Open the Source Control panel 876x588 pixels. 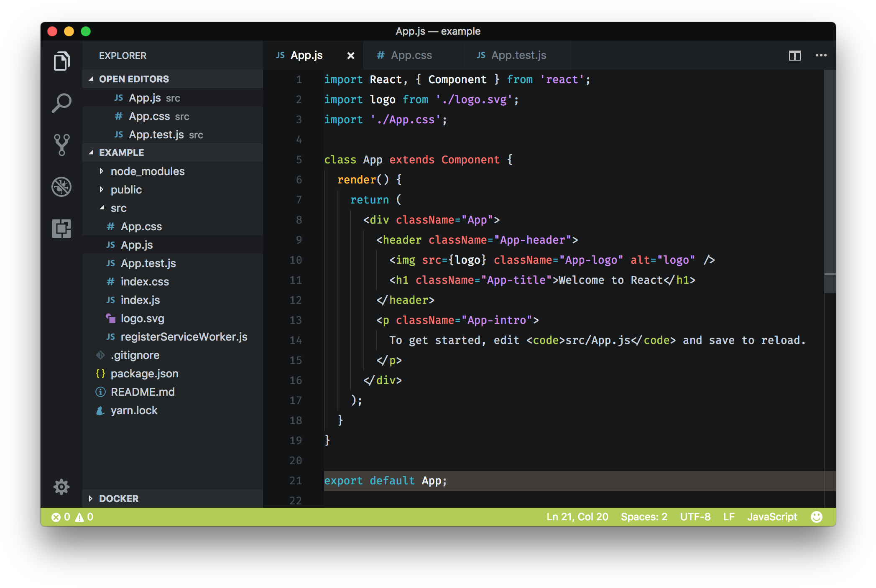[61, 144]
